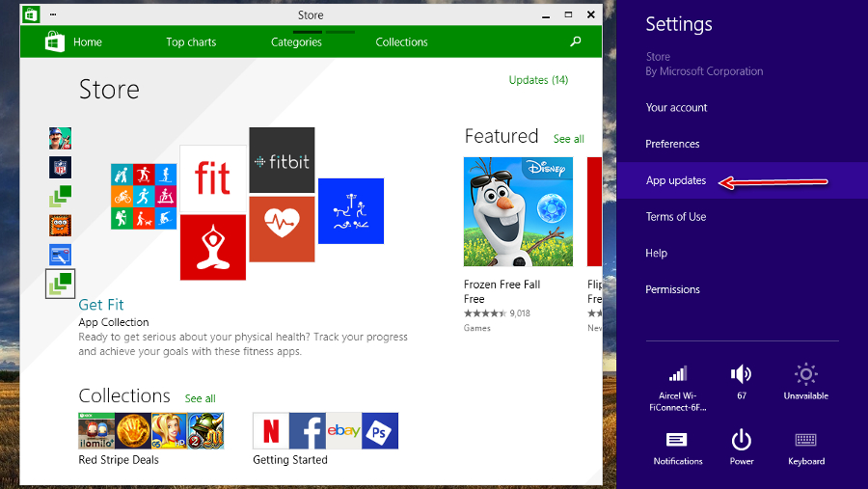Viewport: 868px width, 489px height.
Task: Click the viking helmet game icon
Action: (205, 430)
